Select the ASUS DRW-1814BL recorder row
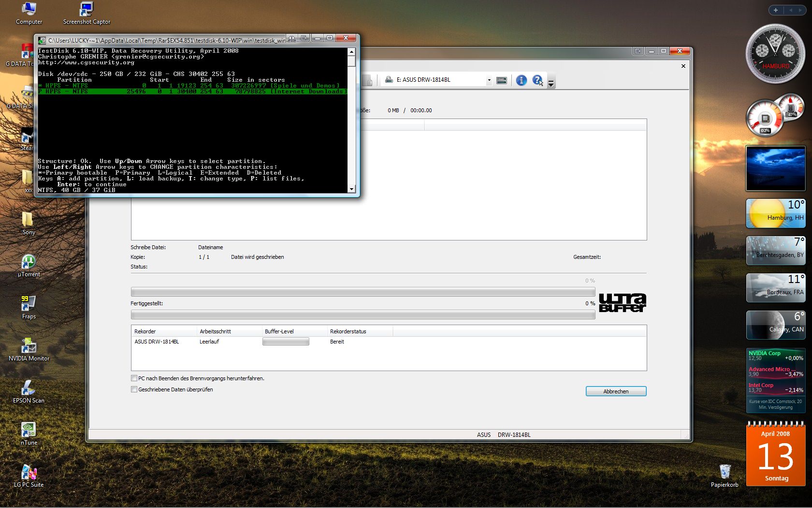 tap(389, 342)
